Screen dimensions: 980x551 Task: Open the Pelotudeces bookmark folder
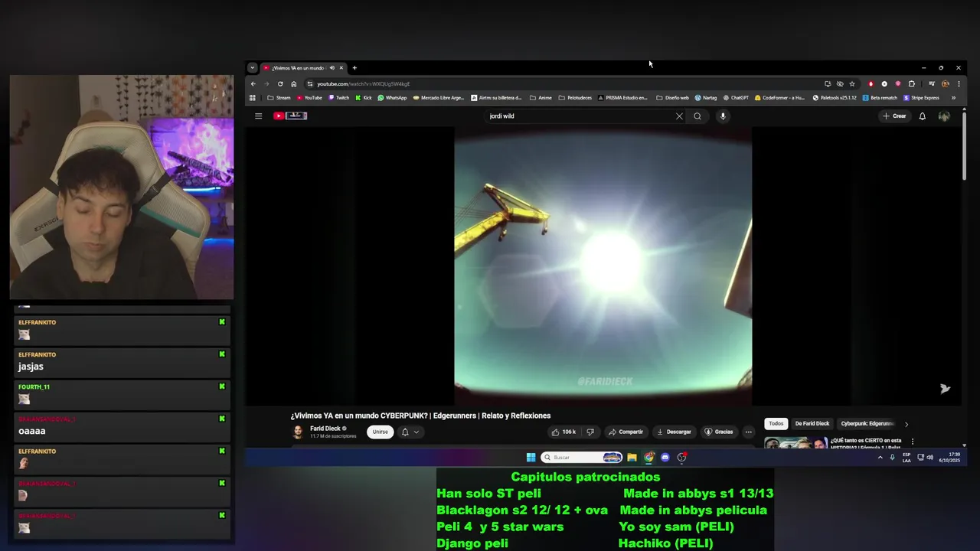(x=575, y=98)
